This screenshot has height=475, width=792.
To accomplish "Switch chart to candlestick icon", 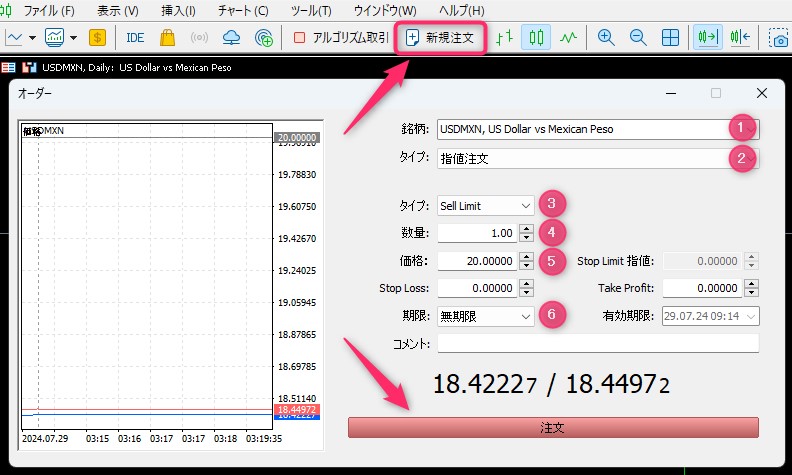I will [x=536, y=37].
